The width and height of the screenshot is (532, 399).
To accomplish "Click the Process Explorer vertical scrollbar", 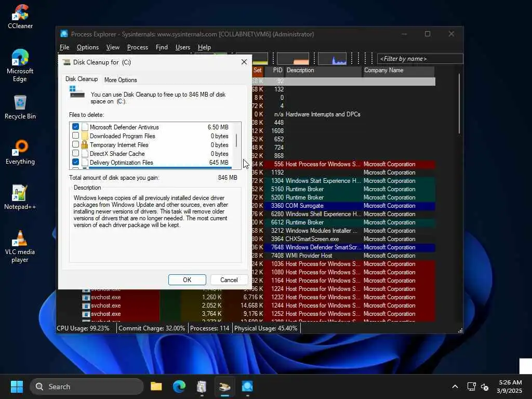I will (x=459, y=104).
